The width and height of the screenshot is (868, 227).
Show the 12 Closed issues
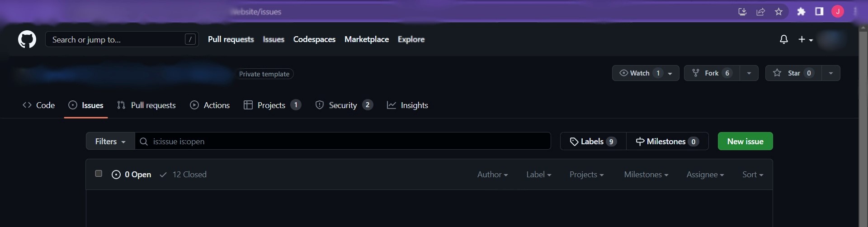point(183,175)
